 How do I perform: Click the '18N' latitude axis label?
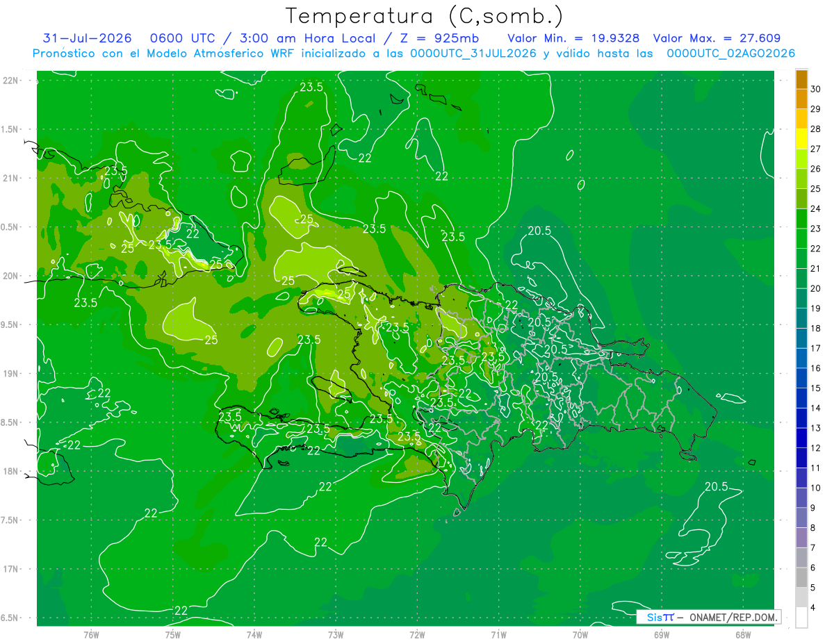coord(10,471)
